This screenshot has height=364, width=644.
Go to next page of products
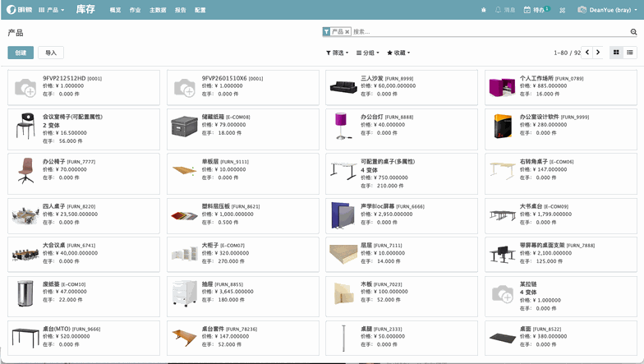click(x=598, y=53)
